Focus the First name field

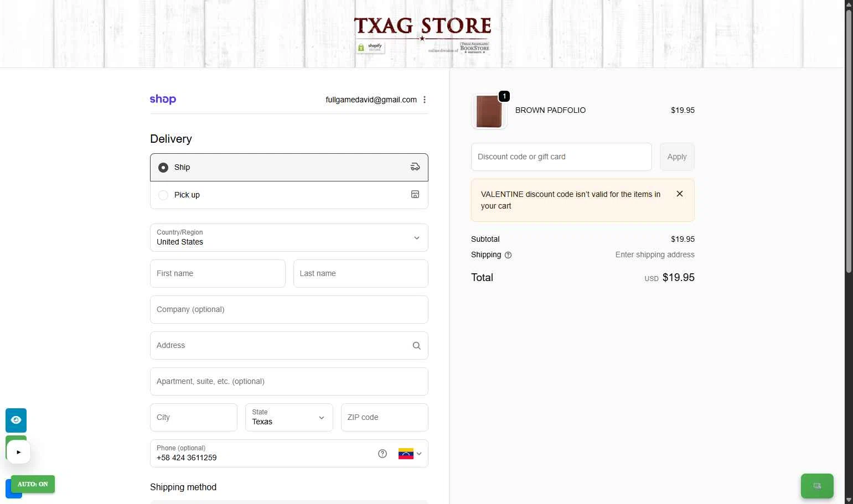pyautogui.click(x=218, y=273)
